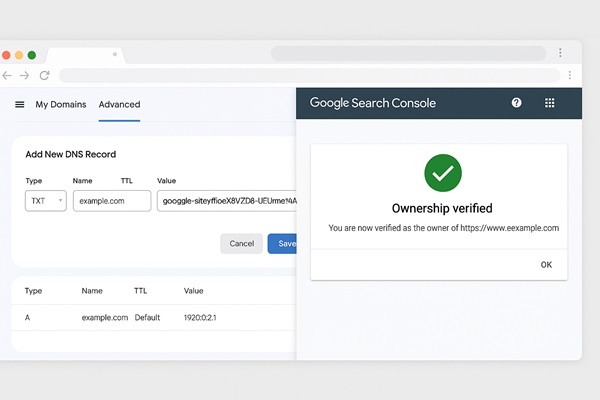Click the browser forward arrow
Image resolution: width=600 pixels, height=400 pixels.
coord(25,75)
